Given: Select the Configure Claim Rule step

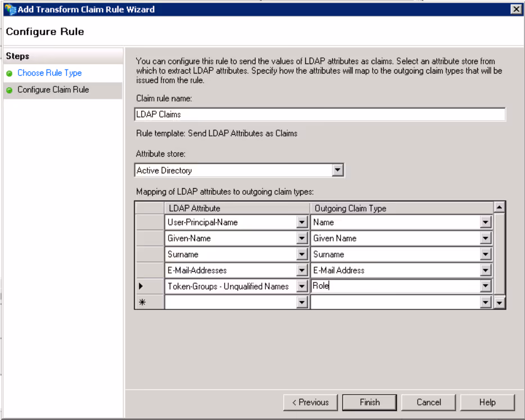Looking at the screenshot, I should pos(53,90).
